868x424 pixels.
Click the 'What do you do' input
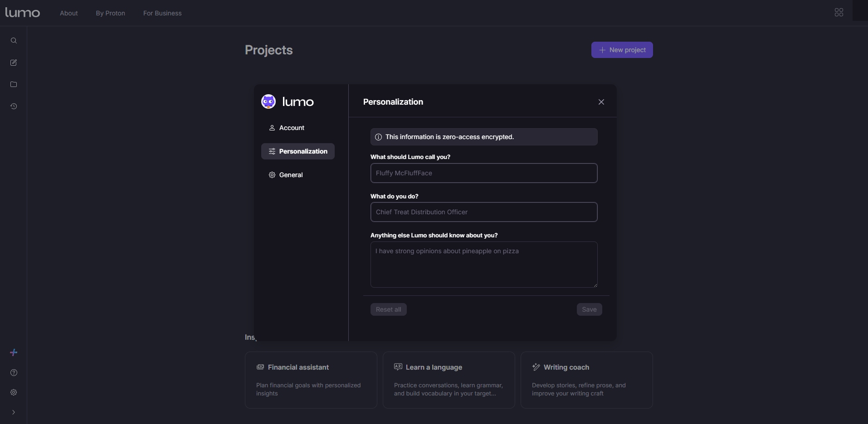[x=483, y=212]
